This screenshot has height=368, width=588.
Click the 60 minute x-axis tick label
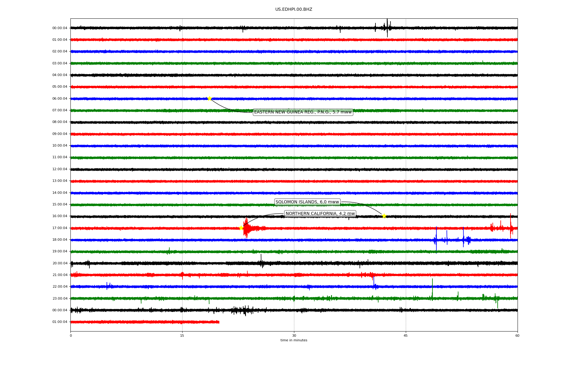(x=517, y=335)
